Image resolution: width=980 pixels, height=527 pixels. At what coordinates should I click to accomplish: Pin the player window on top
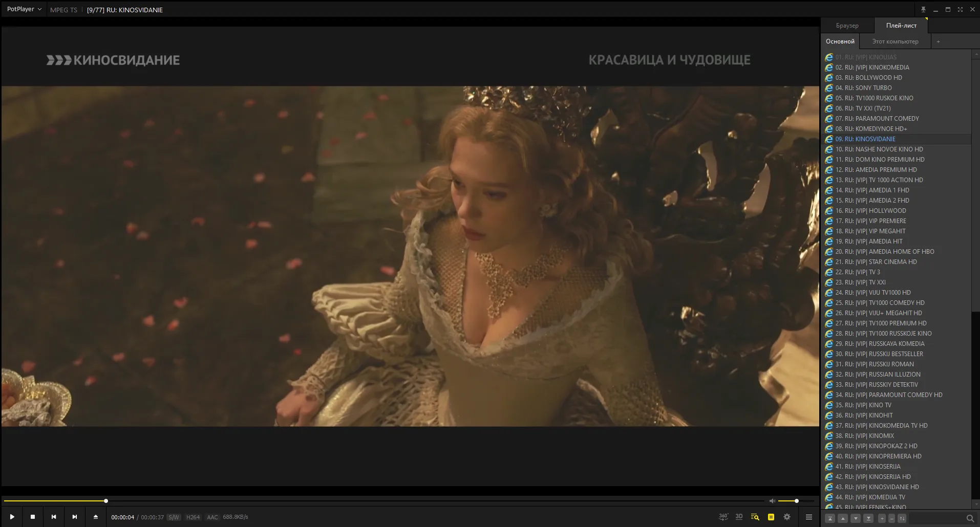(x=923, y=10)
